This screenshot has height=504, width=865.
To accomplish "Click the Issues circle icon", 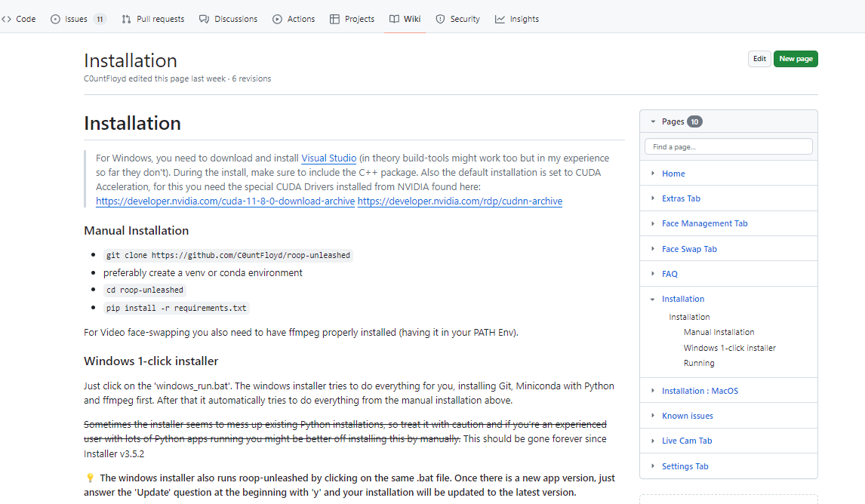I will pyautogui.click(x=55, y=19).
